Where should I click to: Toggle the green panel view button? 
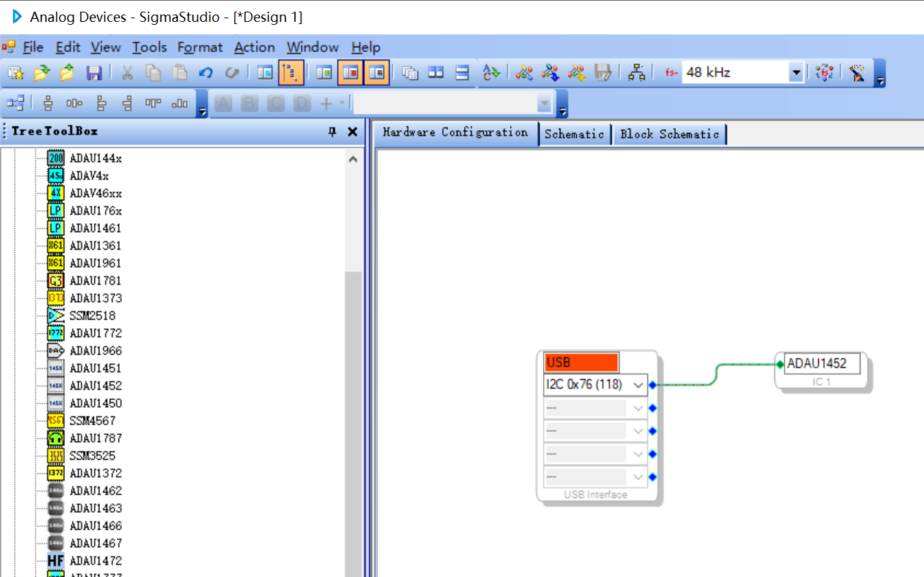(x=324, y=73)
